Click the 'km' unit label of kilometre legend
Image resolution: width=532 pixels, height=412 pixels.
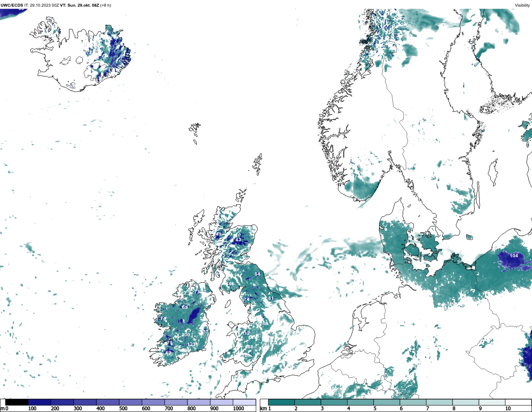tap(263, 409)
